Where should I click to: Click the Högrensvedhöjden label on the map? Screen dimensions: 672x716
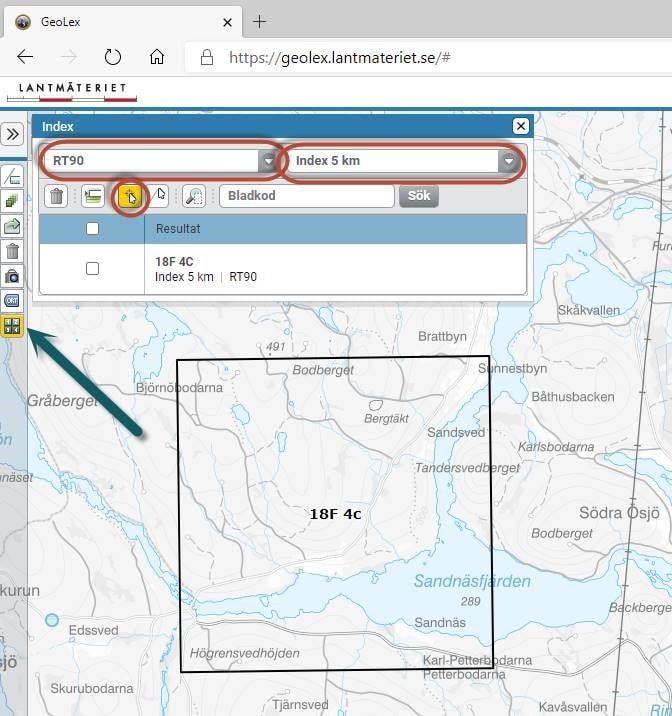coord(245,653)
